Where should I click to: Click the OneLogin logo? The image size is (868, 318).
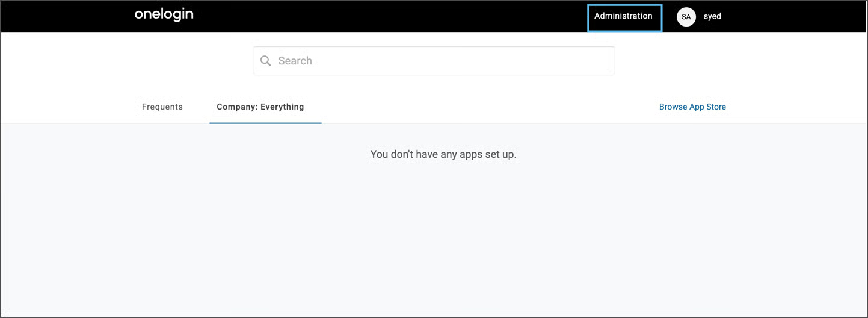164,15
